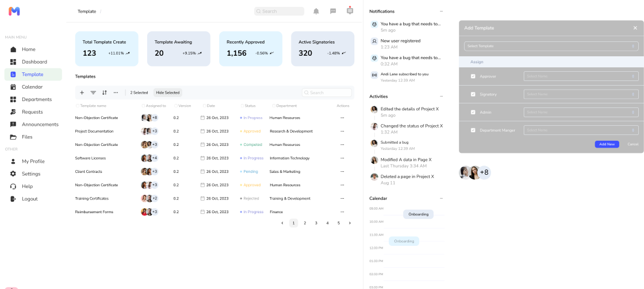Click the notification bell icon
This screenshot has width=644, height=289.
coord(316,11)
